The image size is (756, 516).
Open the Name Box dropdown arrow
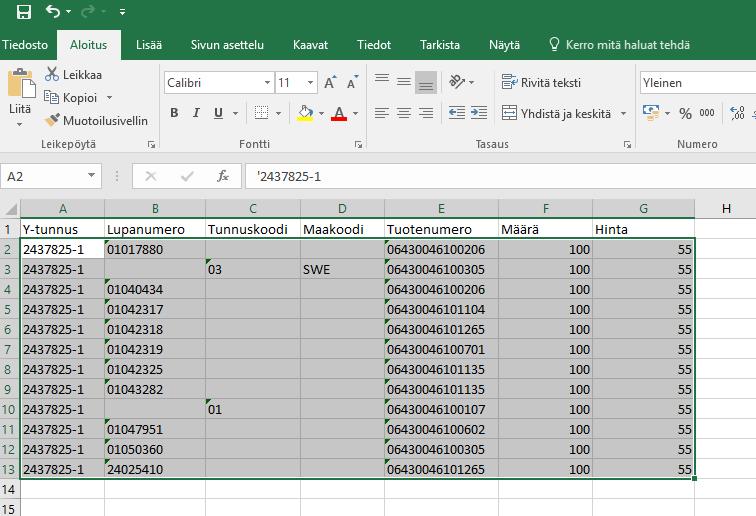pos(92,176)
